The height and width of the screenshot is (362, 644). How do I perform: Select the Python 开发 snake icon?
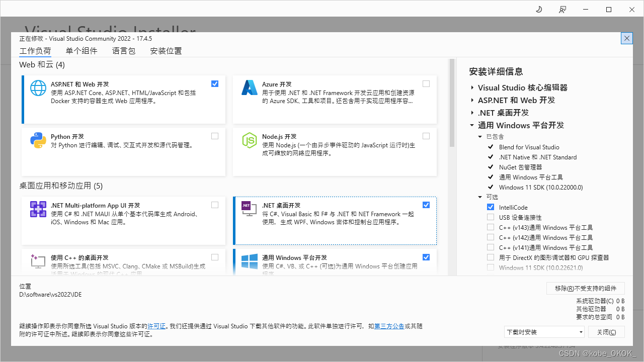[38, 140]
